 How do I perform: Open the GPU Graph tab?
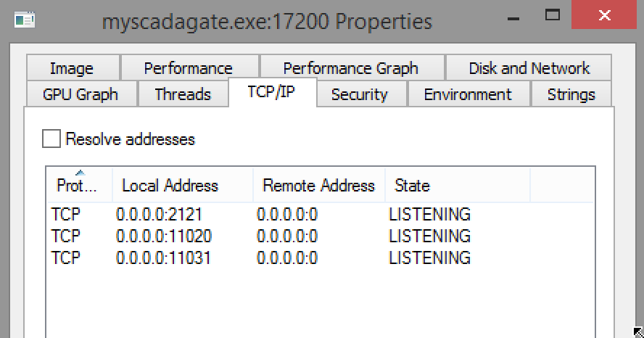(x=81, y=94)
